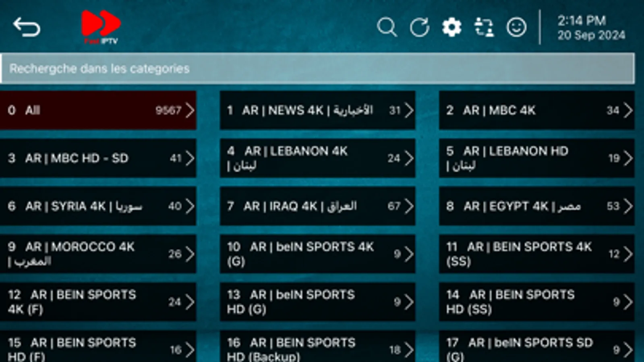Open AR | beIN SPORTS SD (G)

(536, 346)
